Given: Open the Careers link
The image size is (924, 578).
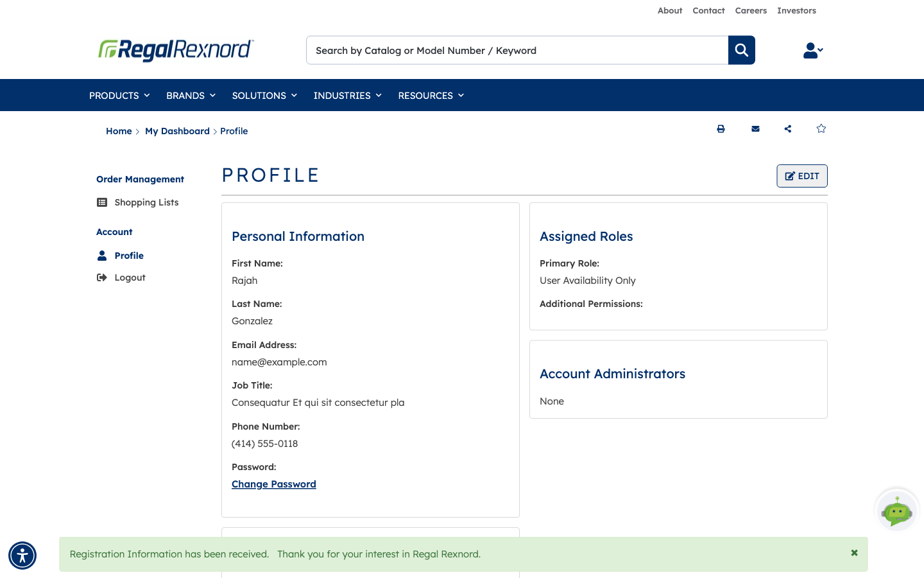Looking at the screenshot, I should click(751, 11).
